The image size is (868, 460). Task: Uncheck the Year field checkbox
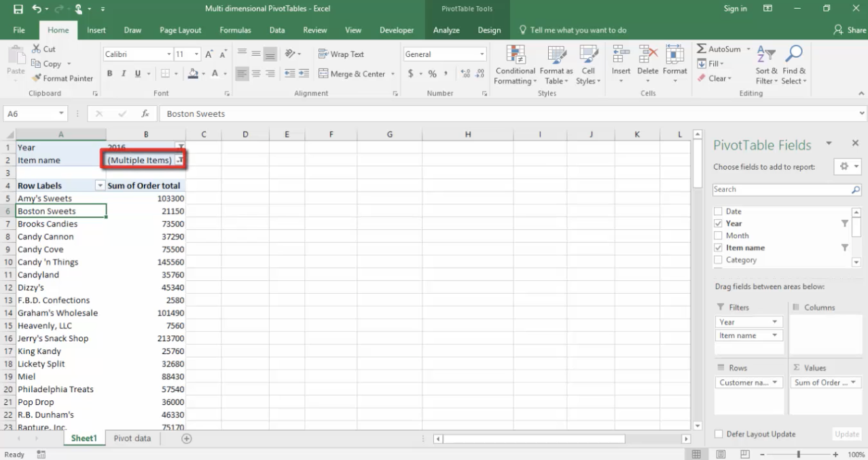pyautogui.click(x=718, y=223)
